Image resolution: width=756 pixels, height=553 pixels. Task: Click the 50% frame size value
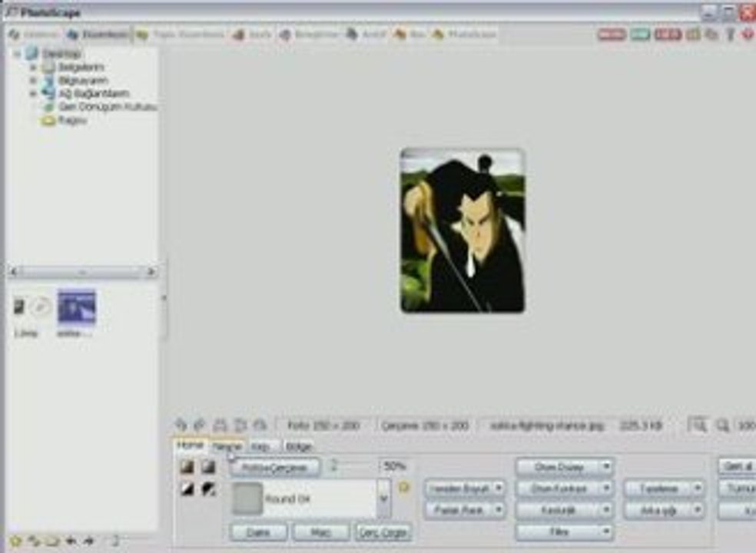pyautogui.click(x=393, y=466)
